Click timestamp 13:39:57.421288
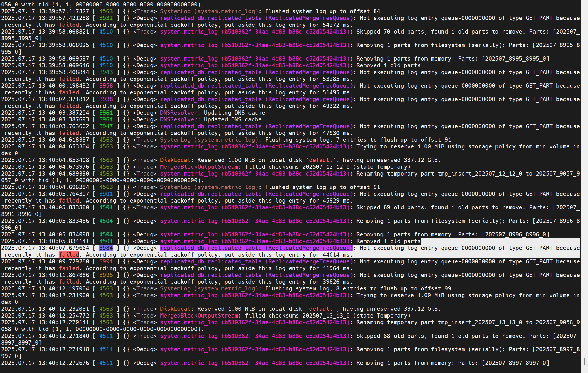This screenshot has width=588, height=373. (x=63, y=18)
